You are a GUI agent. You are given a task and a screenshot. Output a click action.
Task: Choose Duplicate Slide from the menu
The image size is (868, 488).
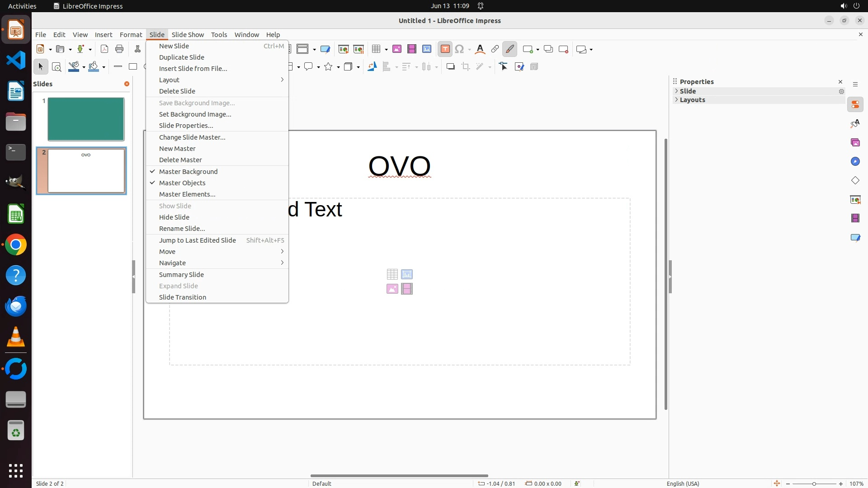181,57
